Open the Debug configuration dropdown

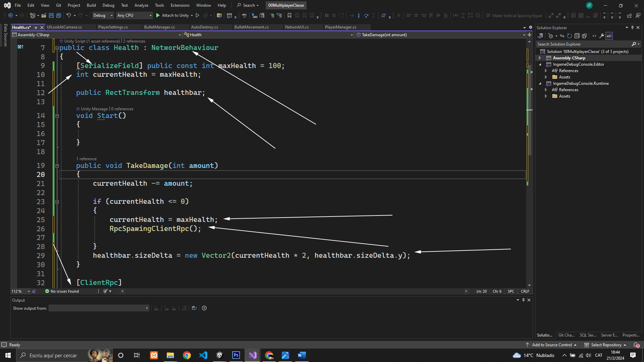pyautogui.click(x=103, y=15)
